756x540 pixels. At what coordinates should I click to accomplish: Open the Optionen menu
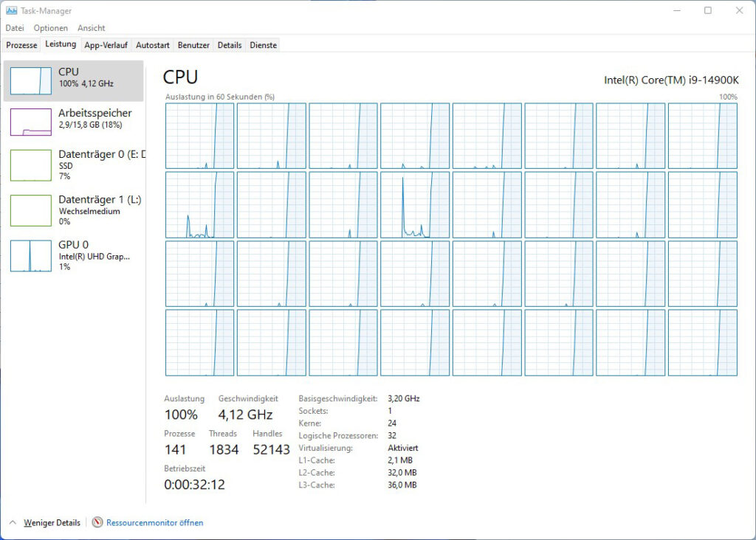coord(50,27)
